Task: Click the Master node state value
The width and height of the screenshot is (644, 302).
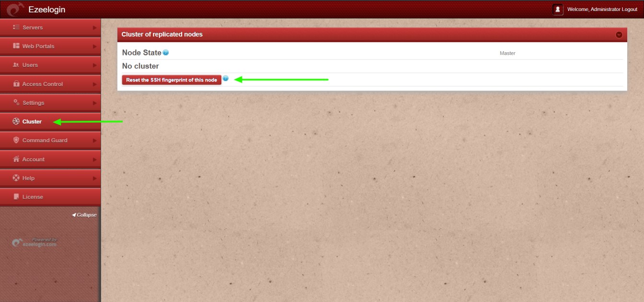Action: tap(507, 53)
